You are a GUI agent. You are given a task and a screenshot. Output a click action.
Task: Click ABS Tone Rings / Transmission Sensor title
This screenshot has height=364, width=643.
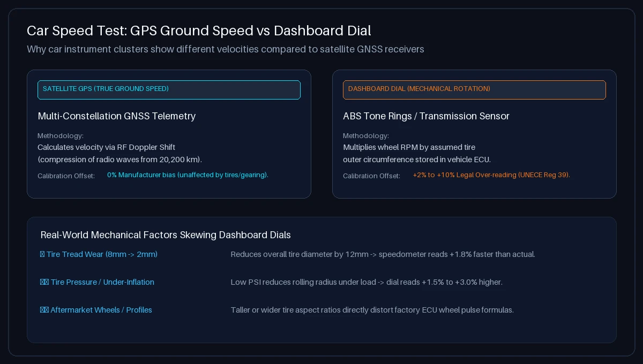coord(426,116)
